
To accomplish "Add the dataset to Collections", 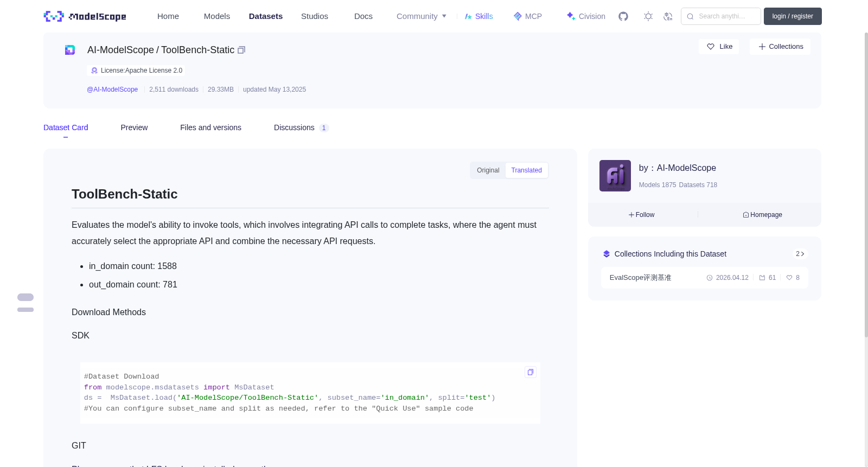I will pos(780,47).
